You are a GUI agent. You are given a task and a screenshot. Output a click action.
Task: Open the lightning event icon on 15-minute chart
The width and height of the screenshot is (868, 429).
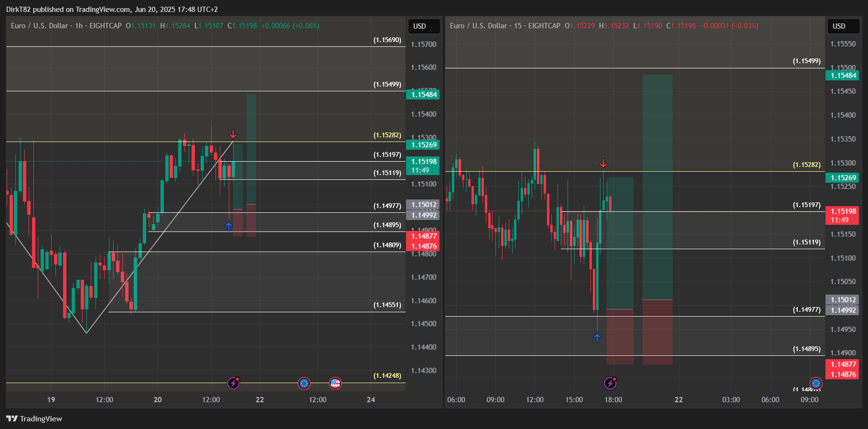point(611,383)
